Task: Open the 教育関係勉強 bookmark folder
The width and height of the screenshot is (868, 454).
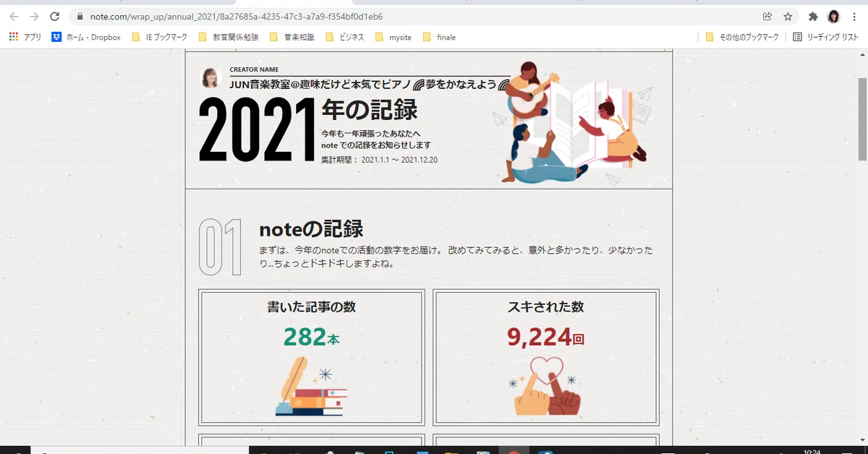Action: pyautogui.click(x=228, y=37)
